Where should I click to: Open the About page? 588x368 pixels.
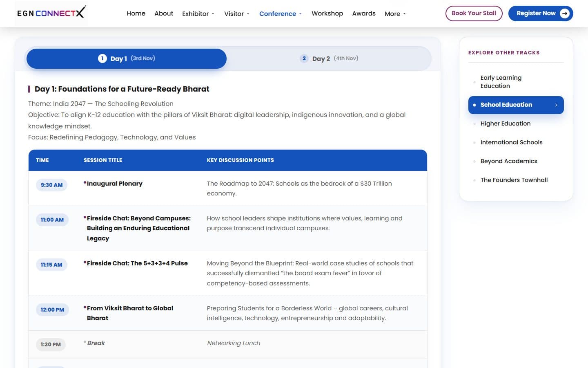(164, 13)
